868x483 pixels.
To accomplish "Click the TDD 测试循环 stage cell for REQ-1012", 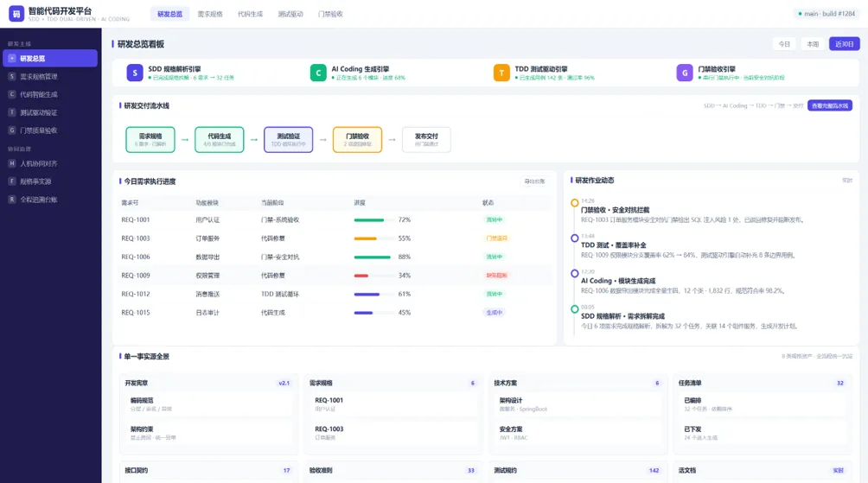I will [280, 294].
